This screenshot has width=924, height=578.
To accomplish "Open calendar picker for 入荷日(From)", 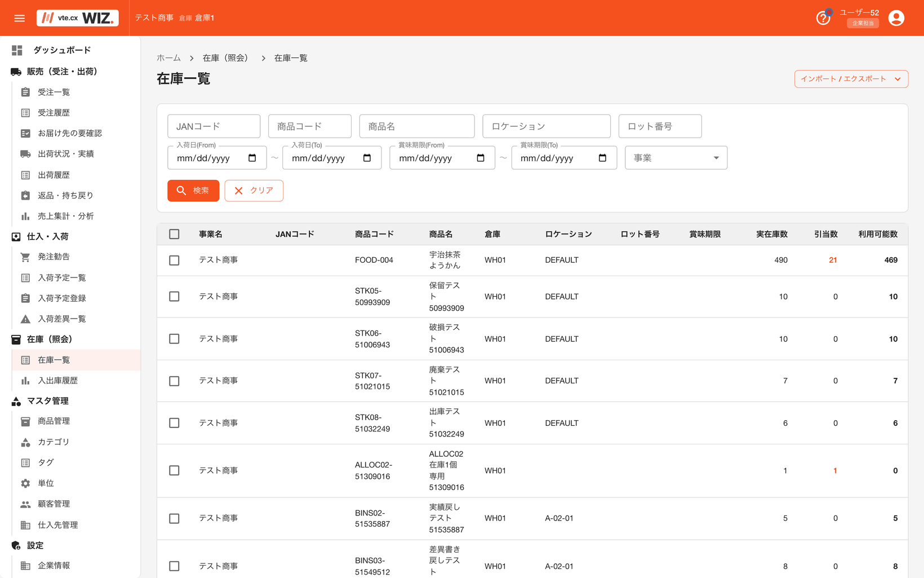I will [x=252, y=158].
